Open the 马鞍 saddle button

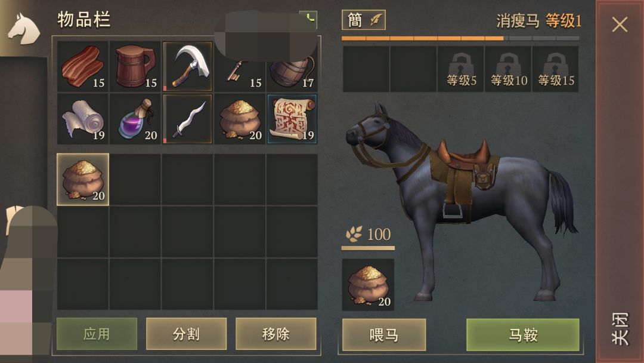pyautogui.click(x=523, y=334)
